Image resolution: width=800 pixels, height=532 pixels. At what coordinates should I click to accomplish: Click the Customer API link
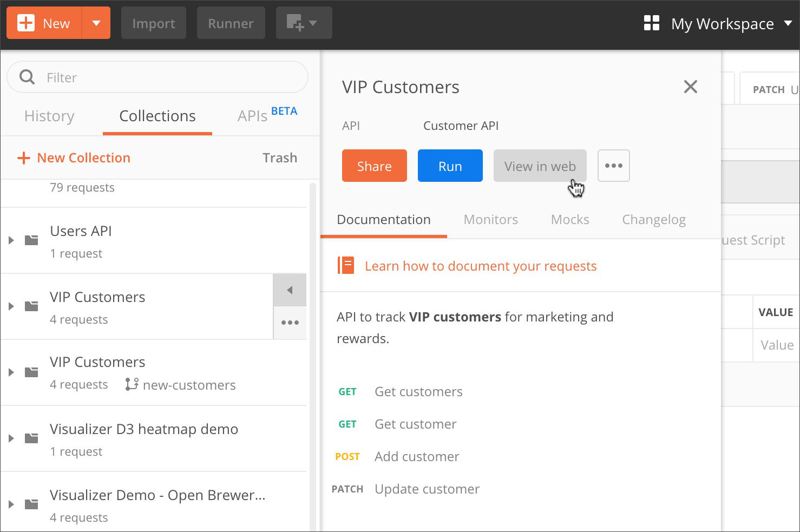point(461,126)
